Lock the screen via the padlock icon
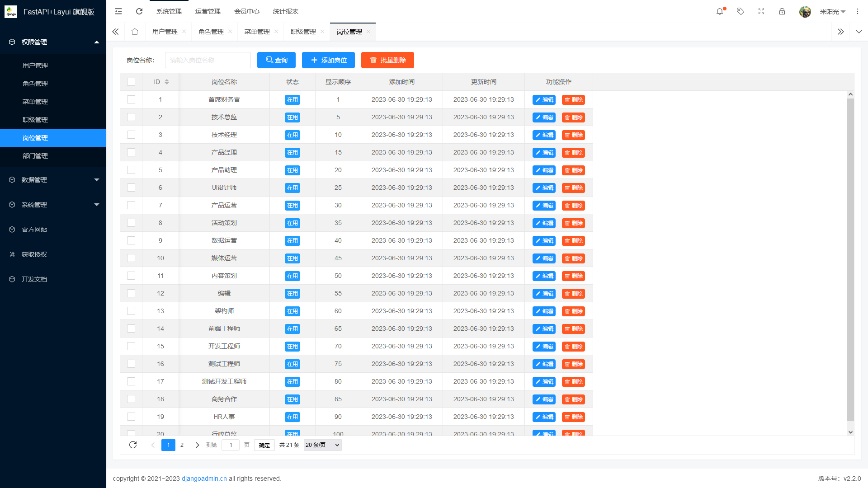 pos(782,11)
